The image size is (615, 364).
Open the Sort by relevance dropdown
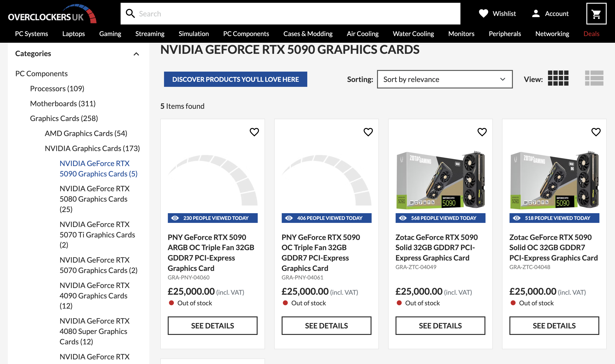445,79
